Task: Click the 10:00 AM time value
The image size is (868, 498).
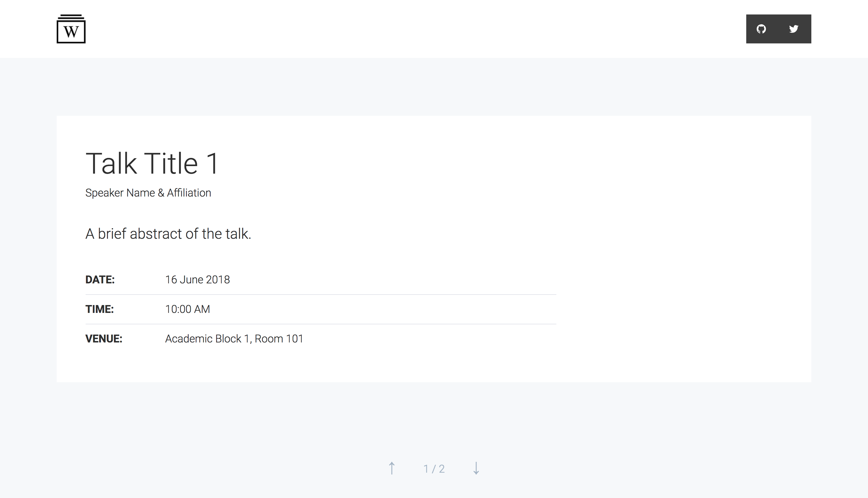Action: (x=188, y=309)
